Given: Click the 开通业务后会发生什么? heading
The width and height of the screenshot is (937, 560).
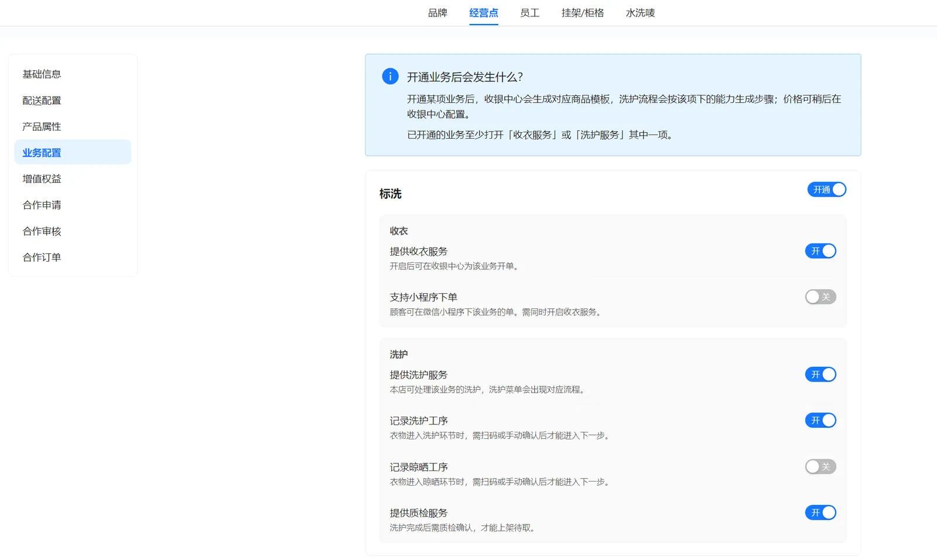Looking at the screenshot, I should 465,77.
